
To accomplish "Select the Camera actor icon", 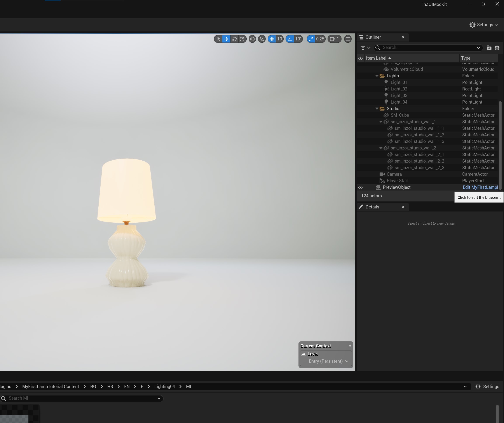I will click(382, 174).
